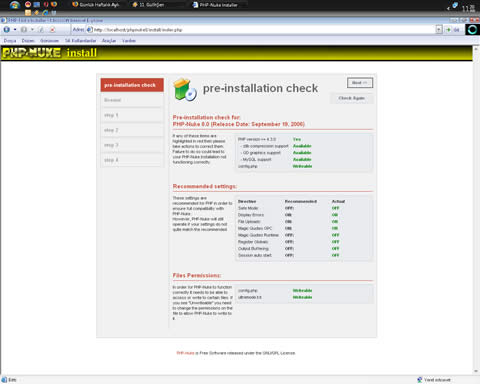Click the Check Again button

pos(352,98)
